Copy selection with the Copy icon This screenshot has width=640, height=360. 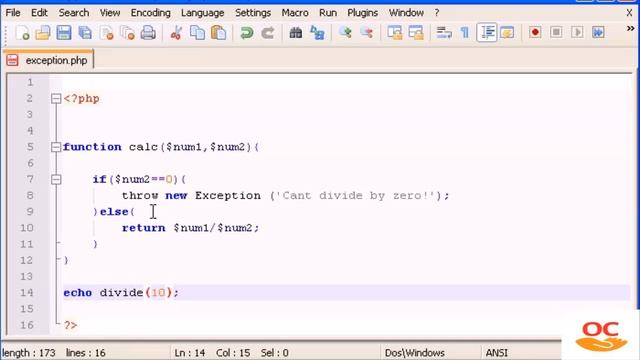coord(198,33)
